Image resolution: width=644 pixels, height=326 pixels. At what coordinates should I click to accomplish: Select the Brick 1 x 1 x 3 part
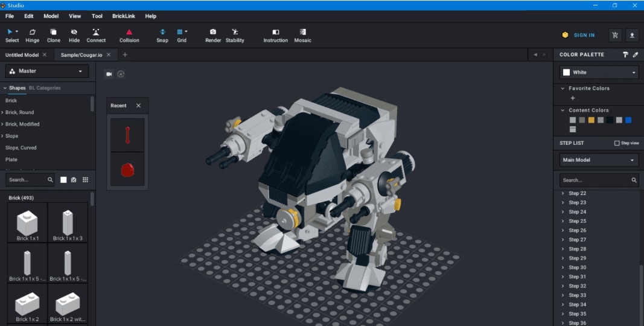[68, 223]
